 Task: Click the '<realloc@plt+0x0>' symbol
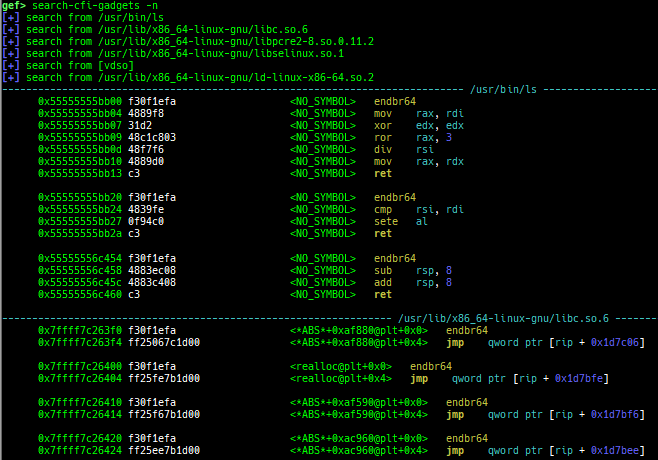click(340, 366)
